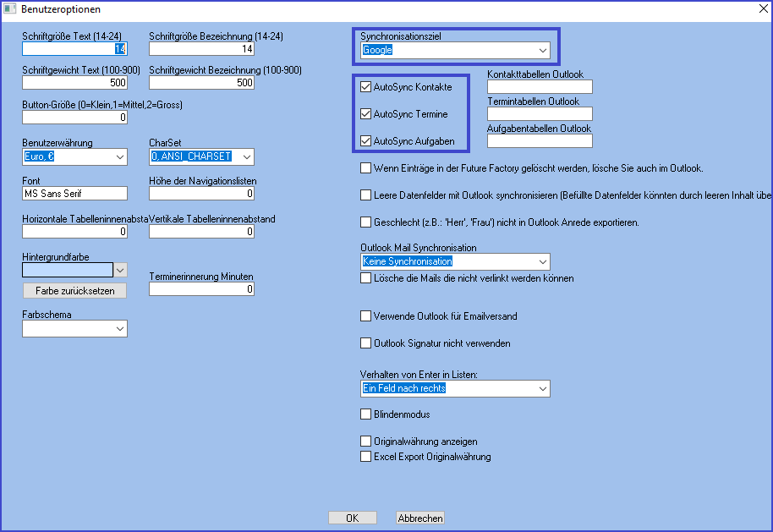Click the Hintergrundfarbe color swatch
The width and height of the screenshot is (773, 532).
pyautogui.click(x=68, y=269)
